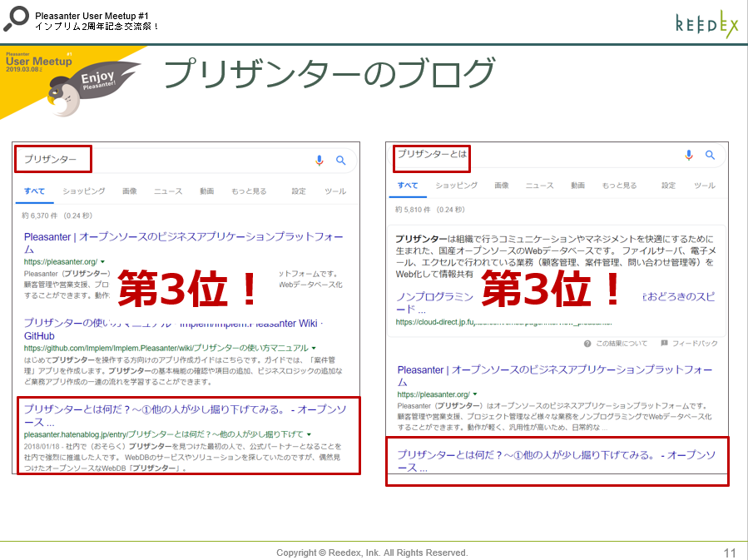Click the 2018/01/18 blog snippet description
The width and height of the screenshot is (748, 560).
(x=183, y=458)
